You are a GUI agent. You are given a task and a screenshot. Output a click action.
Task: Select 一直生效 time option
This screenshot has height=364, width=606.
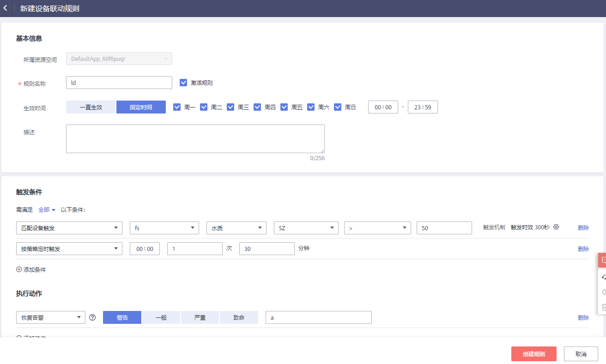click(x=91, y=107)
